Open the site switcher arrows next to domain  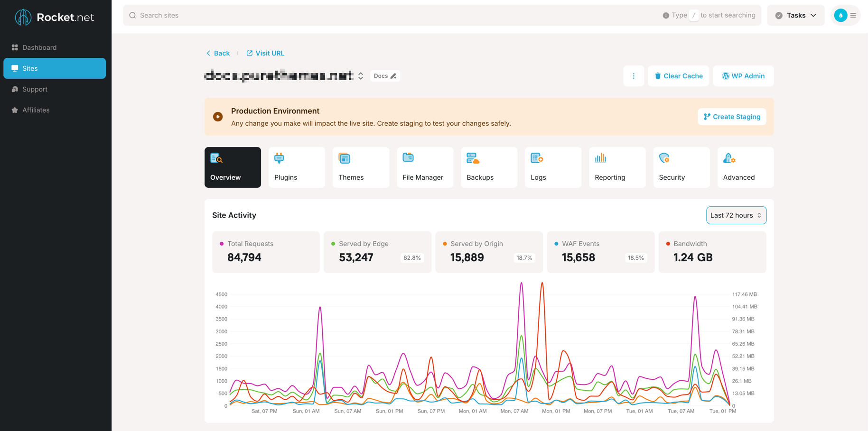361,76
